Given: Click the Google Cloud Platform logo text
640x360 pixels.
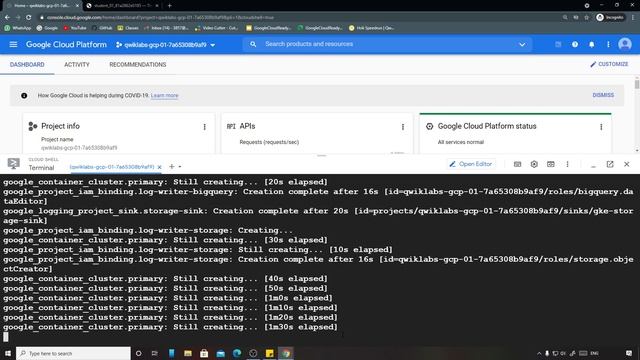Looking at the screenshot, I should (66, 44).
